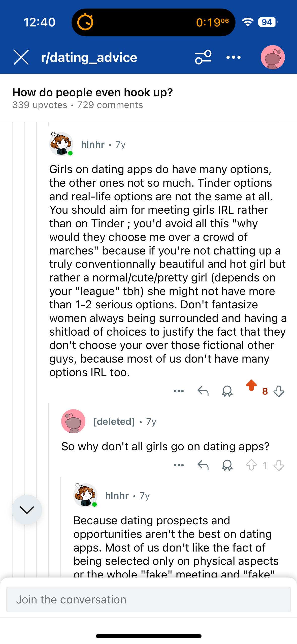The image size is (297, 644).
Task: Tap the Join the conversation field
Action: (148, 599)
